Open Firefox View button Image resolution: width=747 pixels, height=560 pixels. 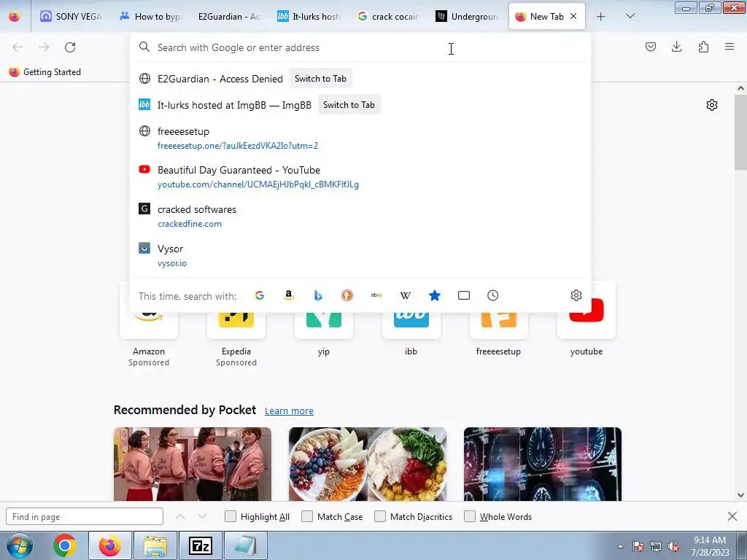click(x=15, y=16)
